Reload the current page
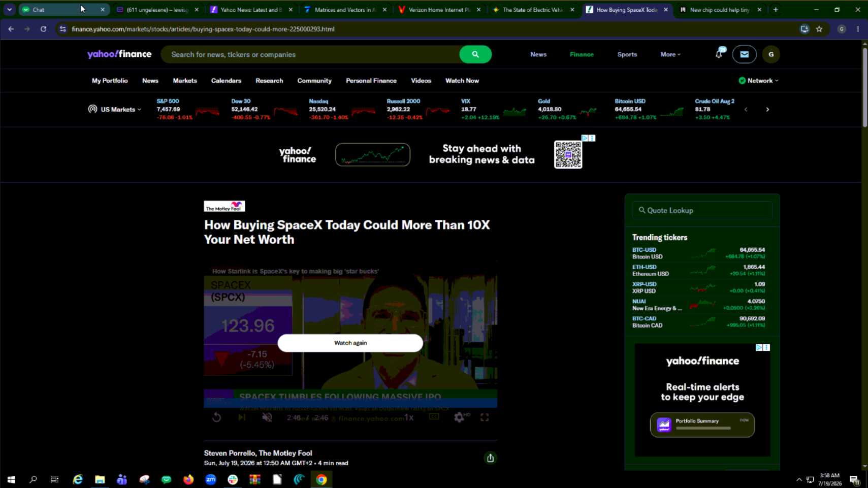This screenshot has height=488, width=868. click(x=44, y=29)
